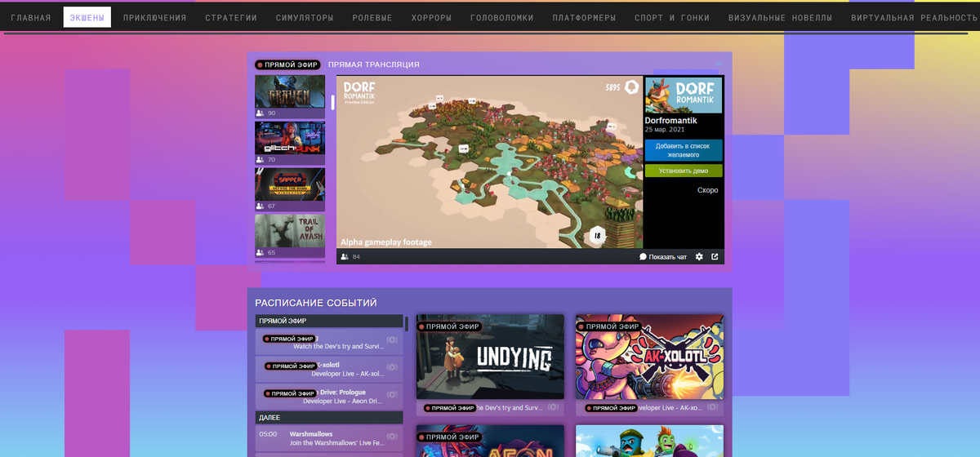980x457 pixels.
Task: Switch to the Приключения tab
Action: point(155,17)
